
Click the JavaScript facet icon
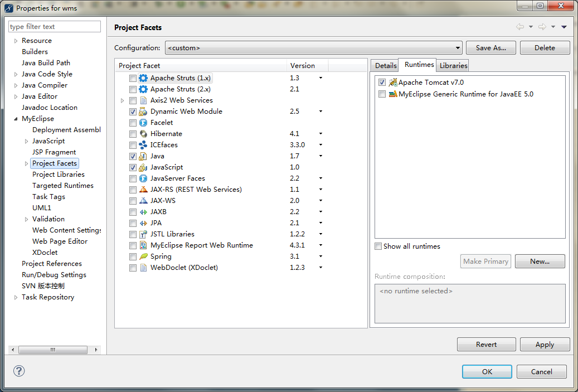143,167
